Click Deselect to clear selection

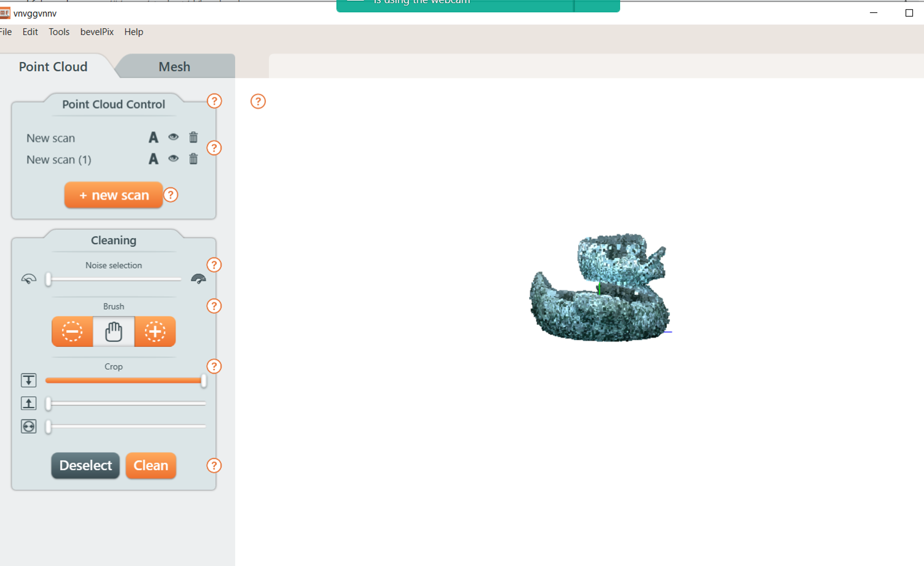click(x=86, y=466)
